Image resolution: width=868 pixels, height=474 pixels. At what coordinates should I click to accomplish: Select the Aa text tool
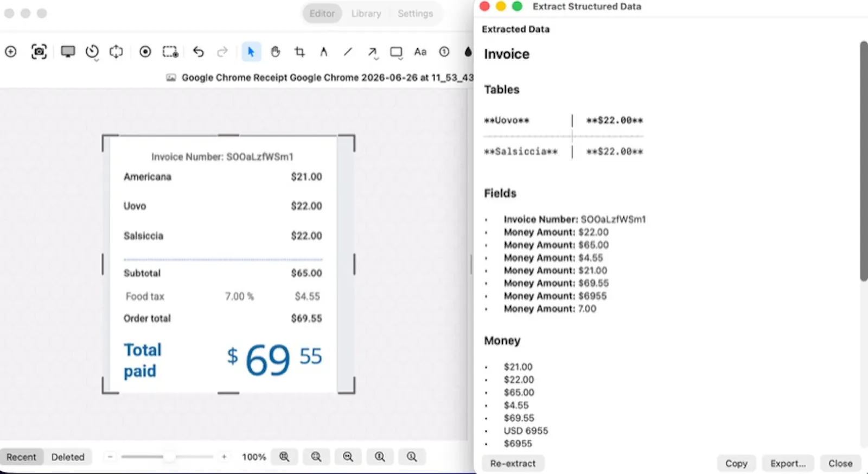(420, 52)
